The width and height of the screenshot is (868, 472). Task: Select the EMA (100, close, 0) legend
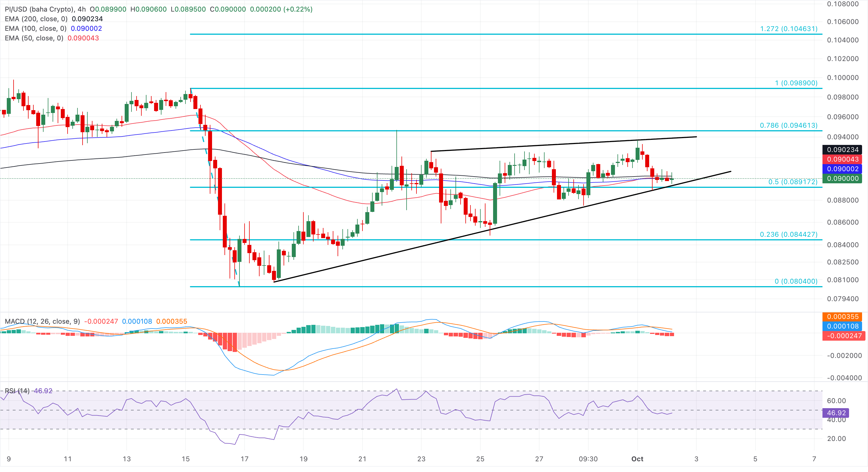point(36,29)
